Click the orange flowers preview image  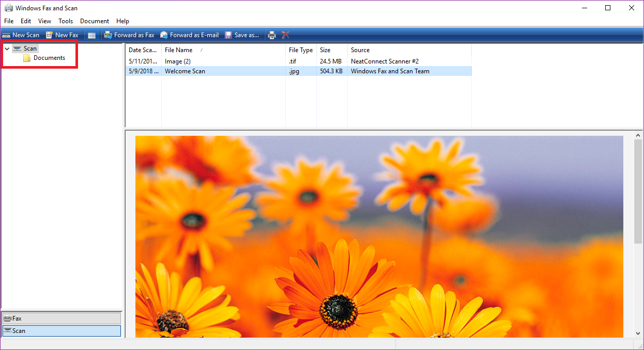point(379,236)
